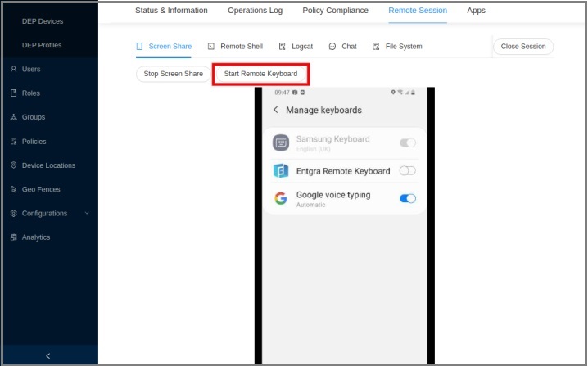Click the Start Remote Keyboard button
588x366 pixels.
tap(260, 74)
